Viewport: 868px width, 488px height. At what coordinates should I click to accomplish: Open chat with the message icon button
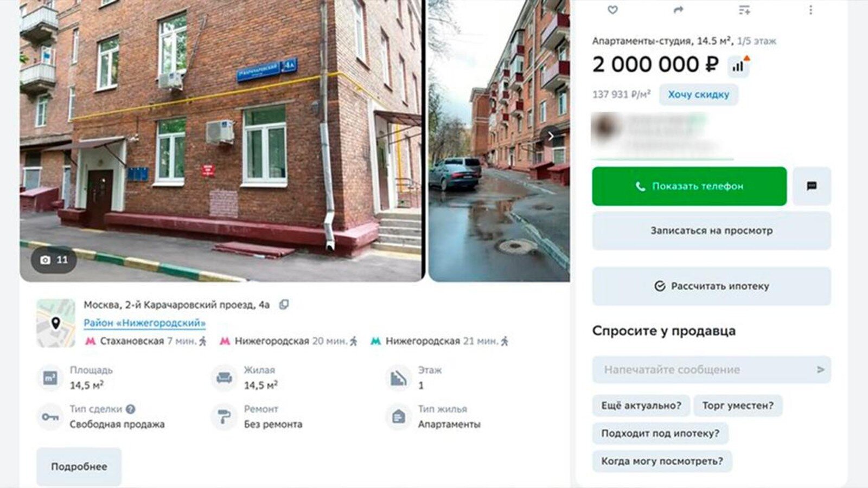pyautogui.click(x=812, y=186)
